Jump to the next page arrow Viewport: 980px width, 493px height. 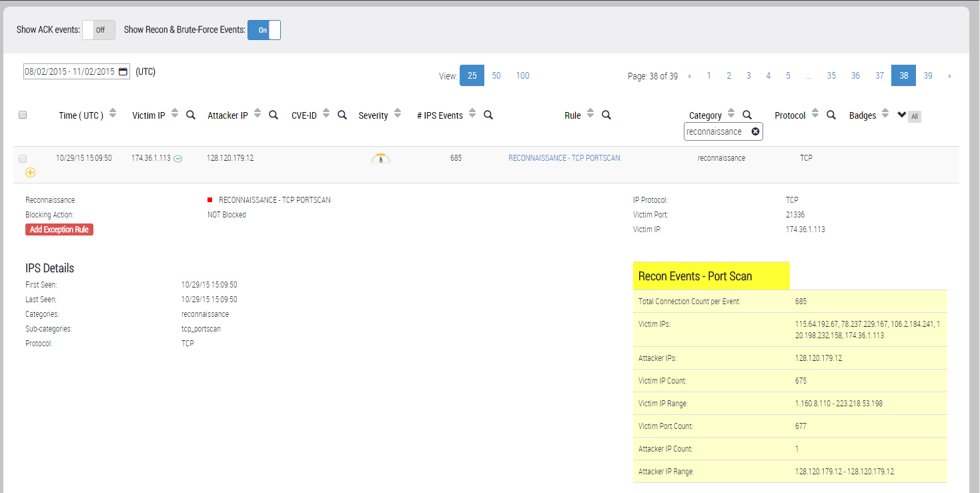(x=949, y=76)
